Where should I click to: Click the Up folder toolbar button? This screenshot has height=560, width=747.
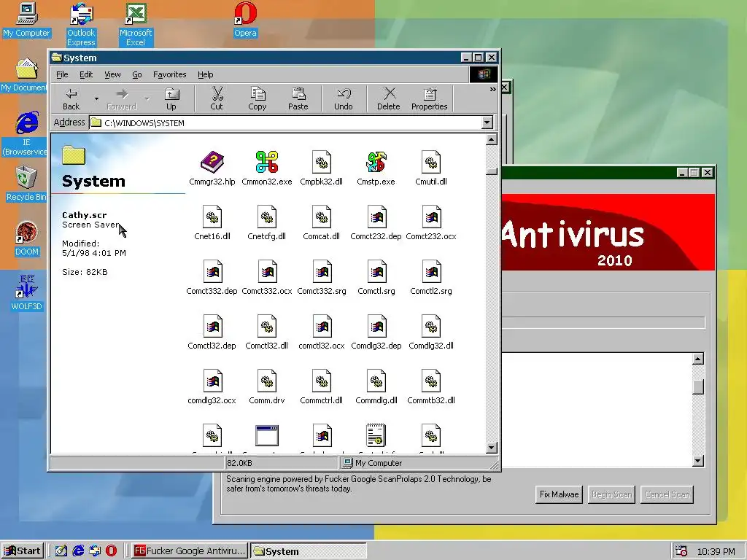(x=171, y=99)
